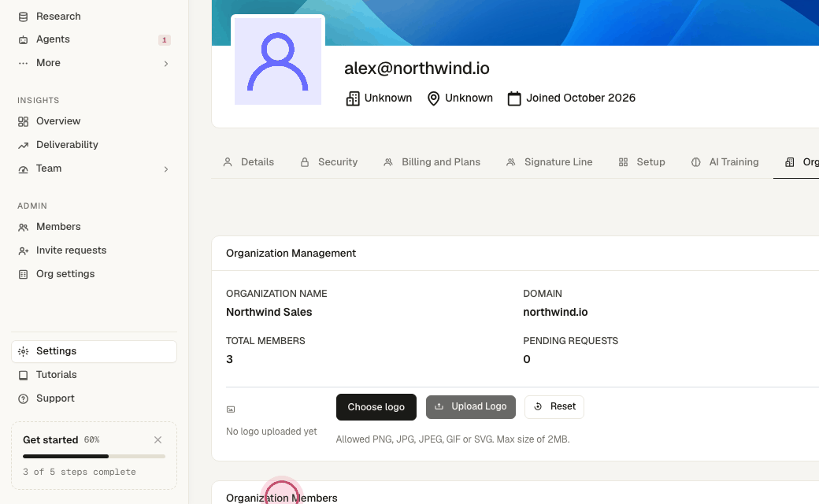Reset the organization logo
Image resolution: width=819 pixels, height=504 pixels.
click(554, 407)
